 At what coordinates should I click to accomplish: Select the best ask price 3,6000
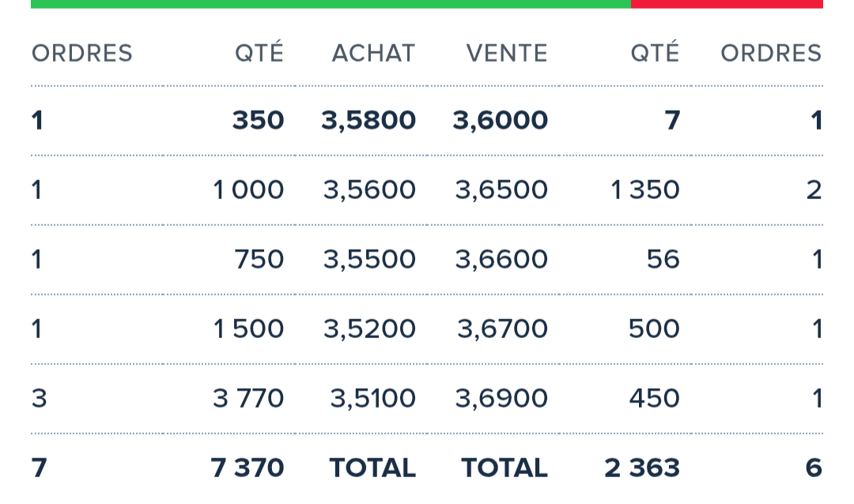[x=500, y=120]
